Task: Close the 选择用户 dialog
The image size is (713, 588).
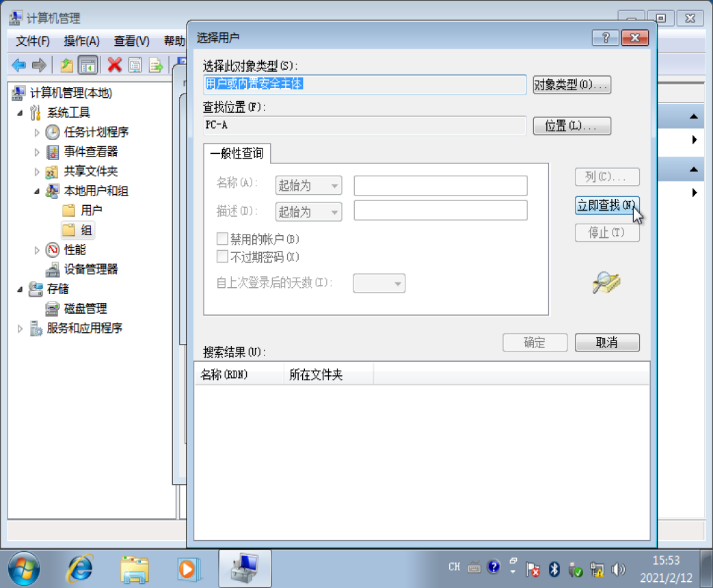Action: click(x=635, y=38)
